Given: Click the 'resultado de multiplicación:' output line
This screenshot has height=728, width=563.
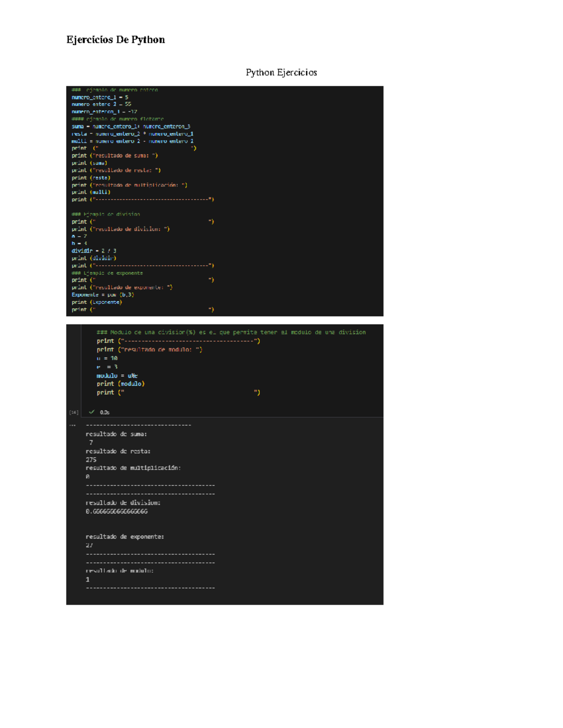Looking at the screenshot, I should [x=133, y=468].
